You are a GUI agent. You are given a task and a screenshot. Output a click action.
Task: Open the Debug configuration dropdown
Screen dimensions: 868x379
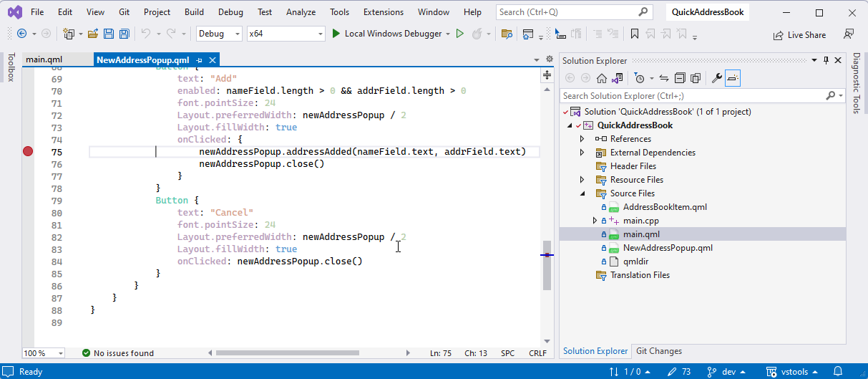point(236,34)
